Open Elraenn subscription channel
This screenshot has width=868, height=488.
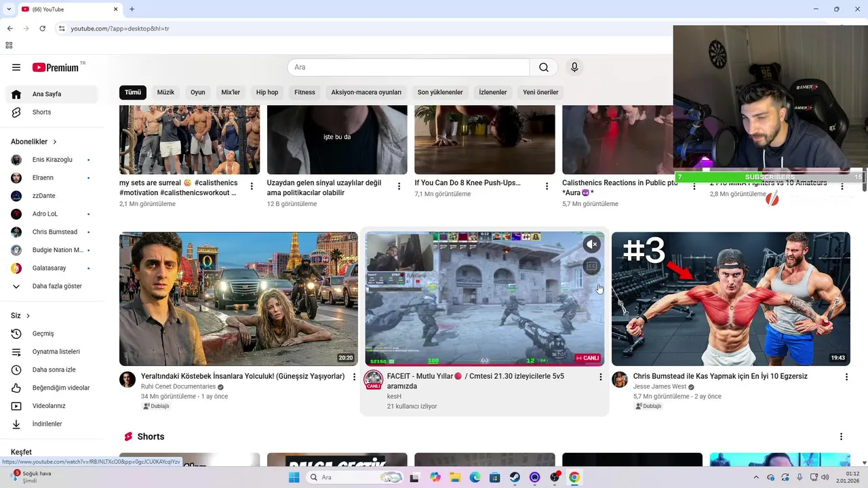click(52, 178)
